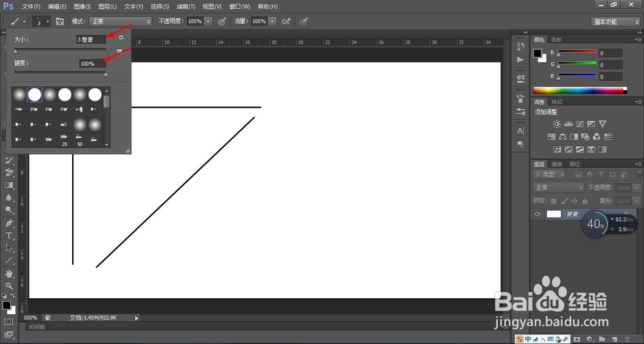Open the Paragraph panel icon

(520, 144)
